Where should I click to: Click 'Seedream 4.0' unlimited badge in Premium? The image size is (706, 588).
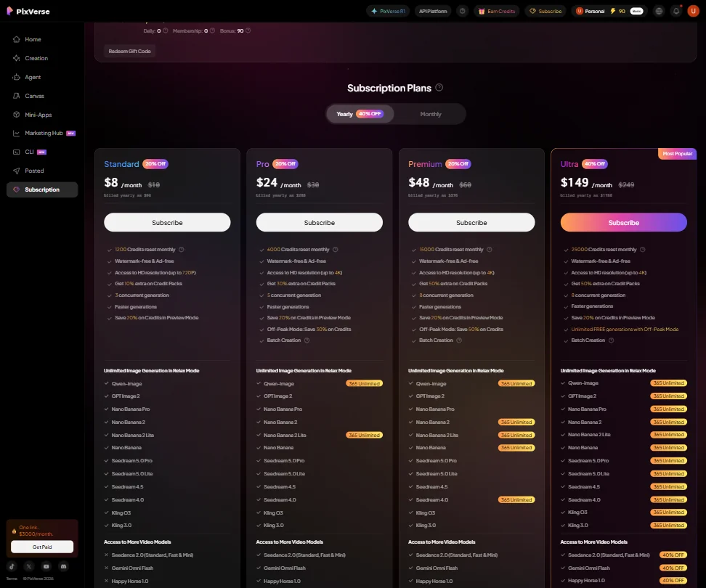516,500
